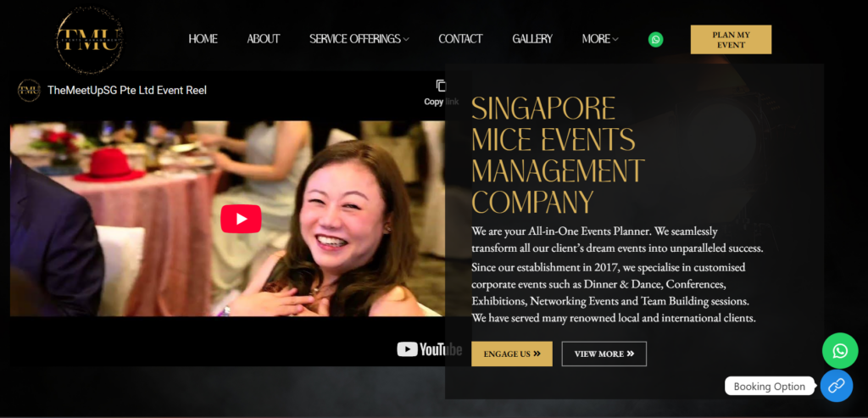This screenshot has height=418, width=868.
Task: Open the floating green WhatsApp chat button
Action: pos(840,350)
